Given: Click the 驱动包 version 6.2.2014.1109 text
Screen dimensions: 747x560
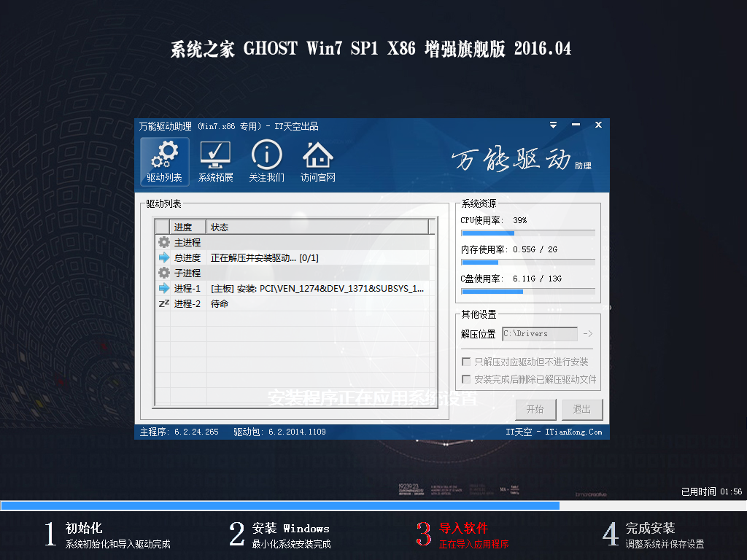Looking at the screenshot, I should [x=279, y=432].
